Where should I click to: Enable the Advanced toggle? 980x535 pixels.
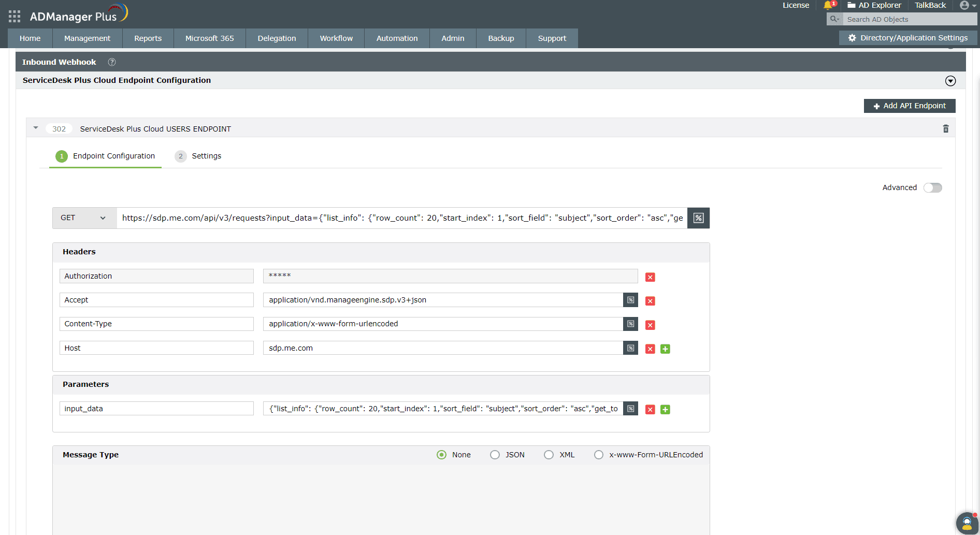[x=933, y=187]
